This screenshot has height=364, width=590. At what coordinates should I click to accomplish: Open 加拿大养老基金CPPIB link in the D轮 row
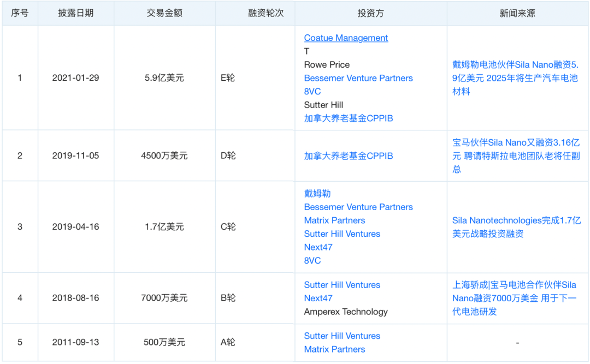point(349,156)
